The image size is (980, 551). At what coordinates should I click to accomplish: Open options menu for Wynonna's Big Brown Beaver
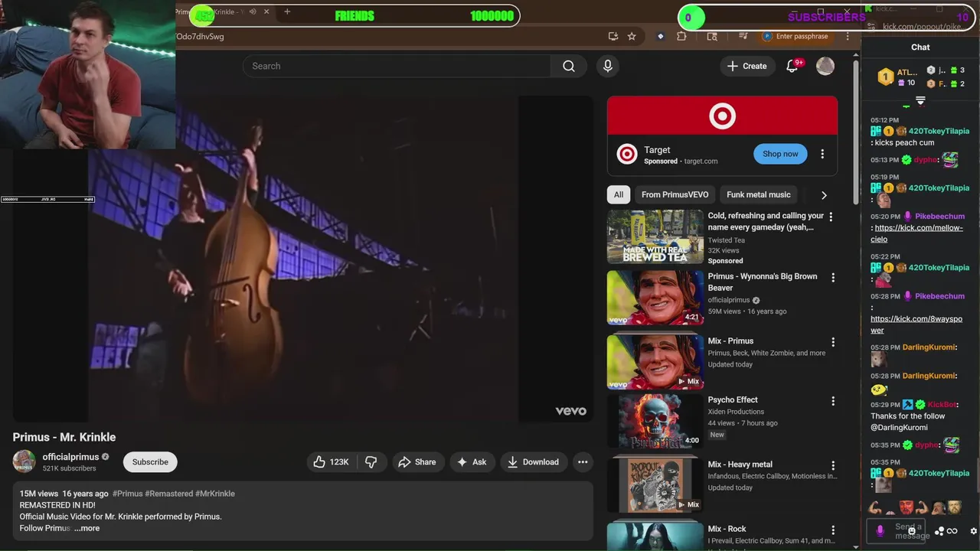point(833,278)
